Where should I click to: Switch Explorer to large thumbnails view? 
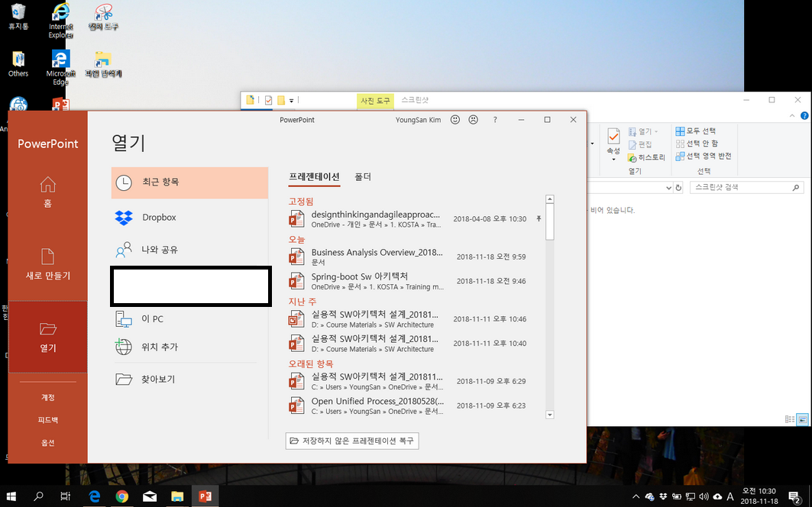click(x=802, y=419)
